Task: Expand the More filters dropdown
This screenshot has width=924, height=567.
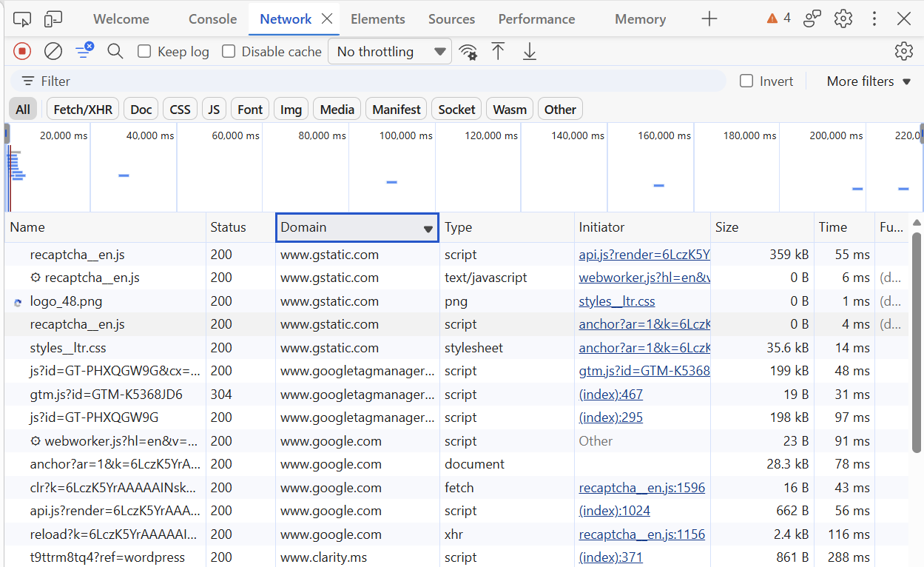Action: [x=869, y=81]
